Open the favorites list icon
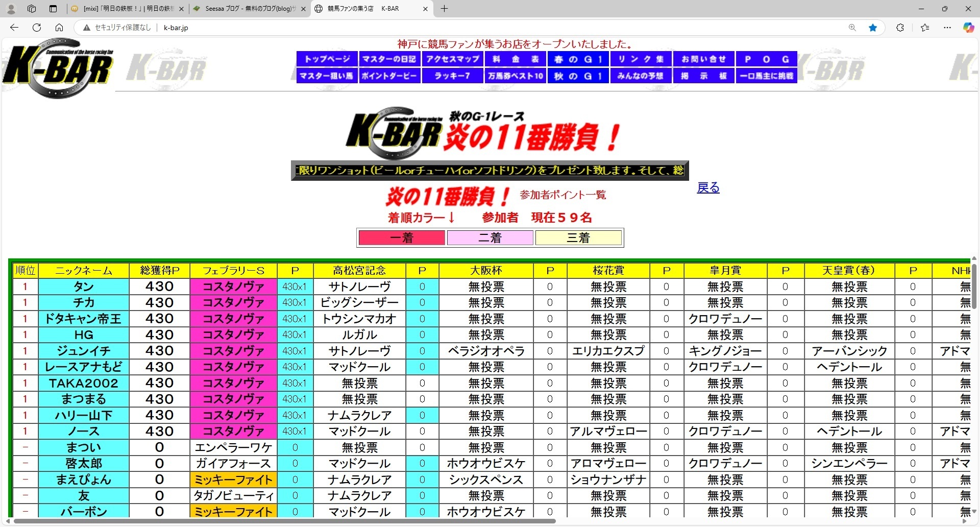Viewport: 980px width, 527px height. [x=925, y=28]
